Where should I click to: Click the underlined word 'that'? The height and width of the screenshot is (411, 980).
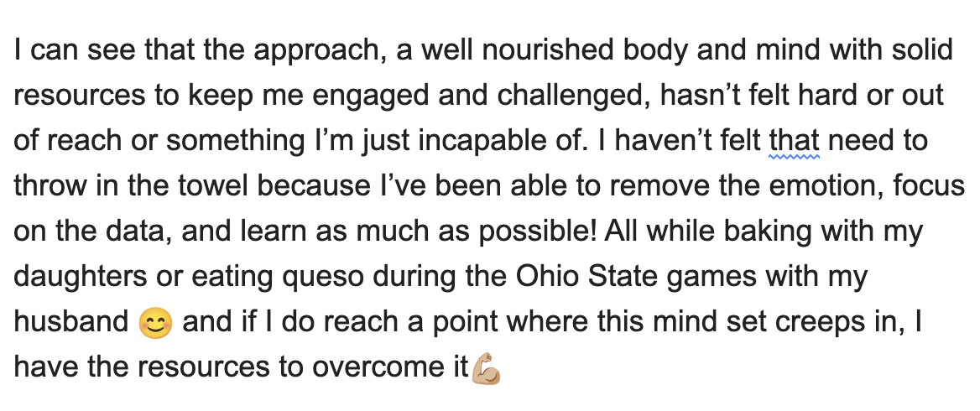click(795, 140)
